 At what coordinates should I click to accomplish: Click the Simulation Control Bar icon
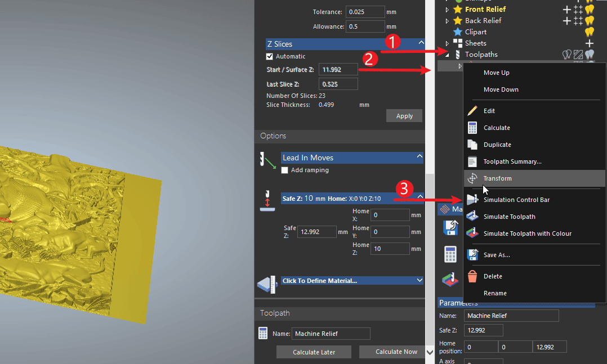coord(472,200)
